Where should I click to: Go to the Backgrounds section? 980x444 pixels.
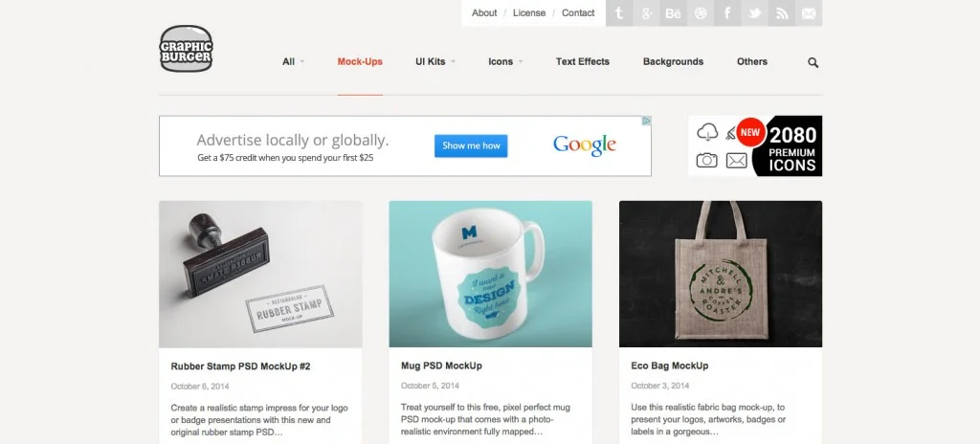(x=673, y=61)
